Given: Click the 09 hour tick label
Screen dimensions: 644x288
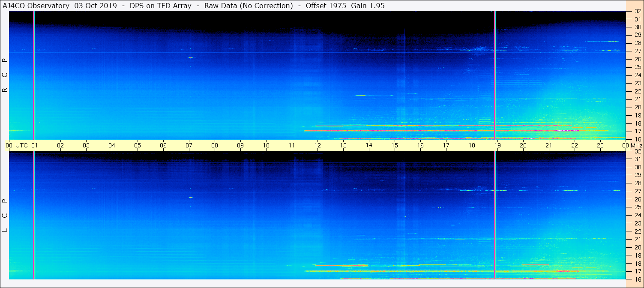Looking at the screenshot, I should coord(240,145).
